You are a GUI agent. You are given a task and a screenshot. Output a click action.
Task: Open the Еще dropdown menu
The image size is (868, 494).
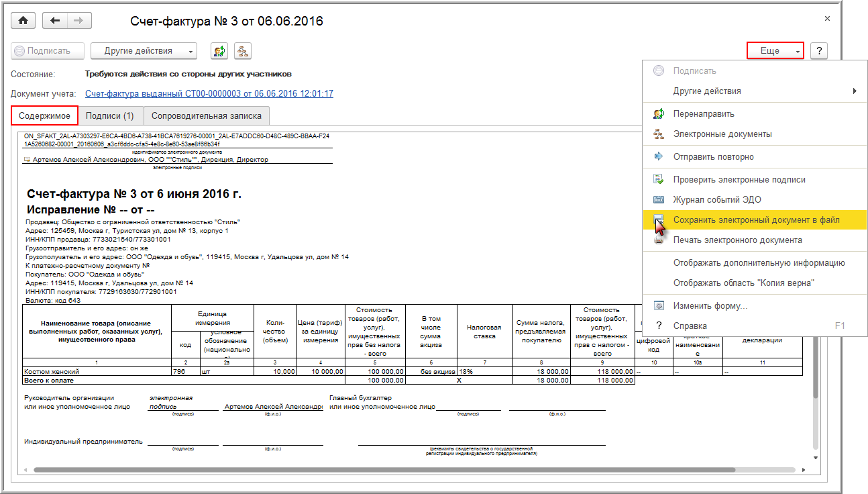click(775, 51)
